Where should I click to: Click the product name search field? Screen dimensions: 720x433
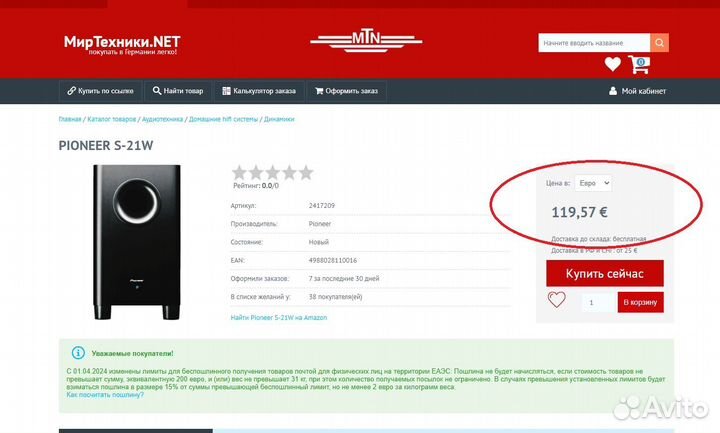(594, 43)
